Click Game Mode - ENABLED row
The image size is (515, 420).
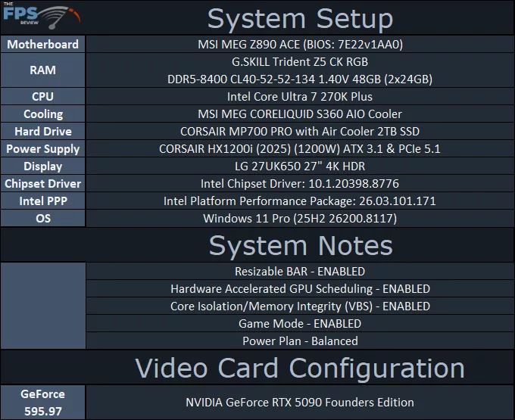pos(300,324)
